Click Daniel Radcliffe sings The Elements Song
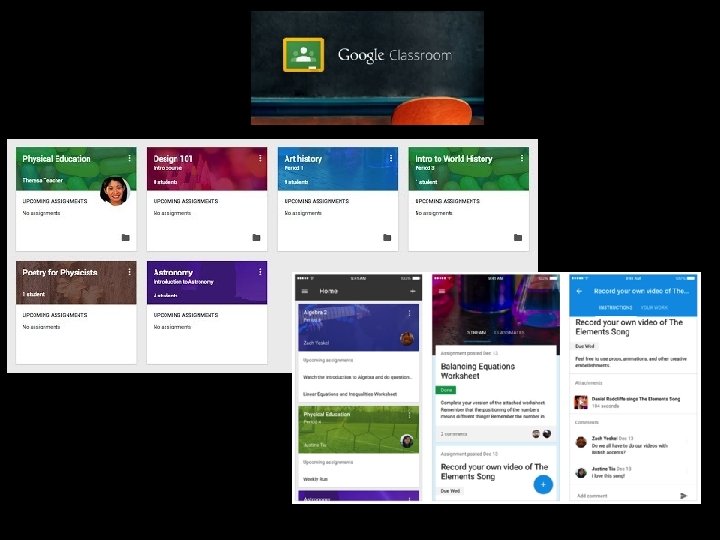 coord(636,399)
